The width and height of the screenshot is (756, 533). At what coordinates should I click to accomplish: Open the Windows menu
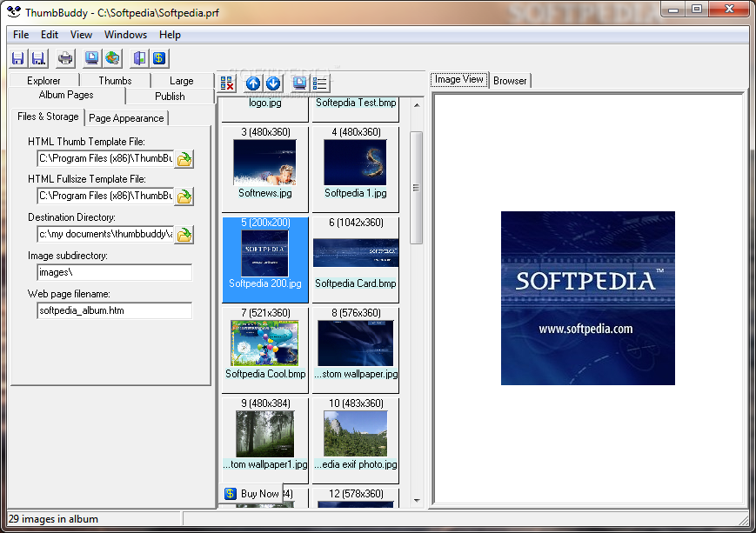(x=125, y=35)
